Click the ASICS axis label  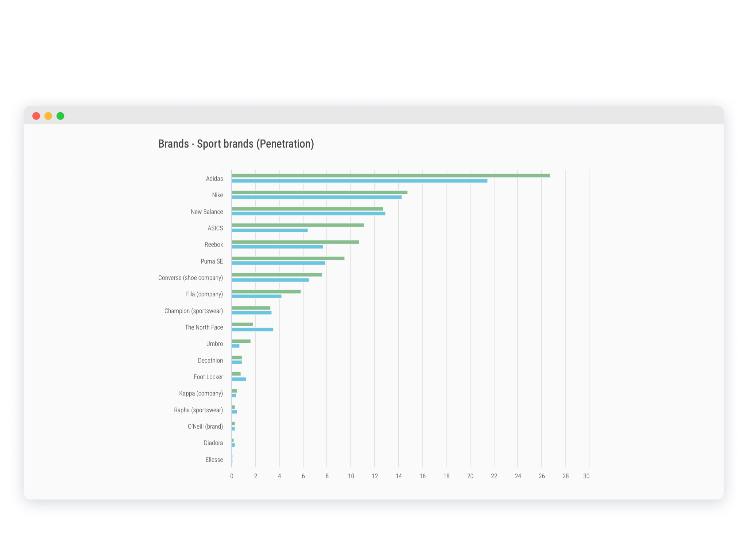point(215,228)
